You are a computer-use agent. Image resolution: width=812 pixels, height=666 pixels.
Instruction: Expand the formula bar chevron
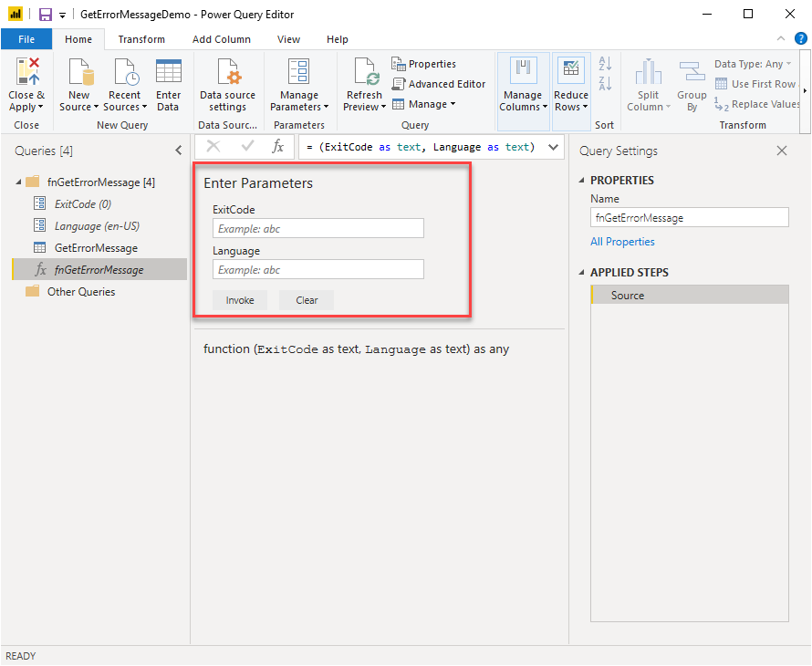click(x=552, y=147)
